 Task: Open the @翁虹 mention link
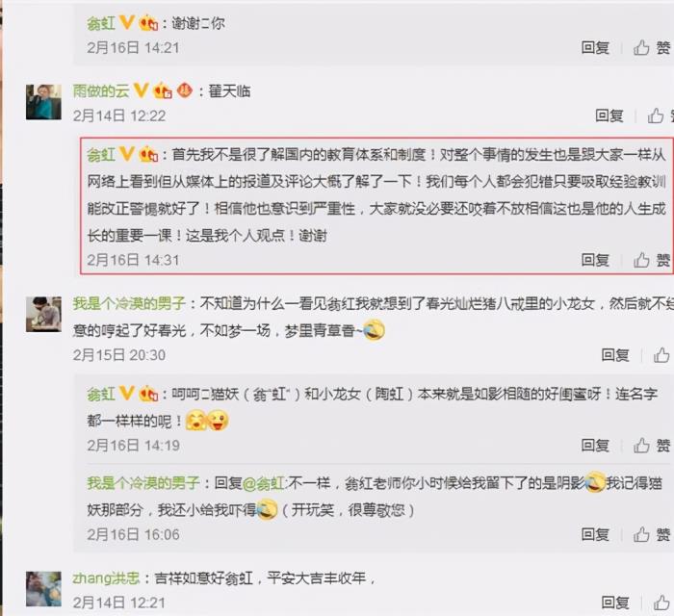263,483
